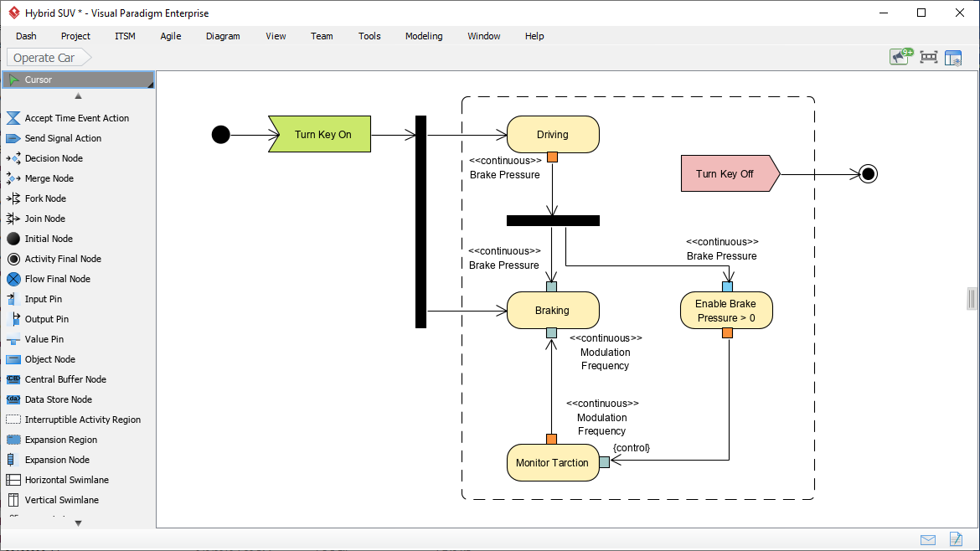Open the layout panes icon on toolbar
Image resolution: width=980 pixels, height=551 pixels.
point(954,56)
